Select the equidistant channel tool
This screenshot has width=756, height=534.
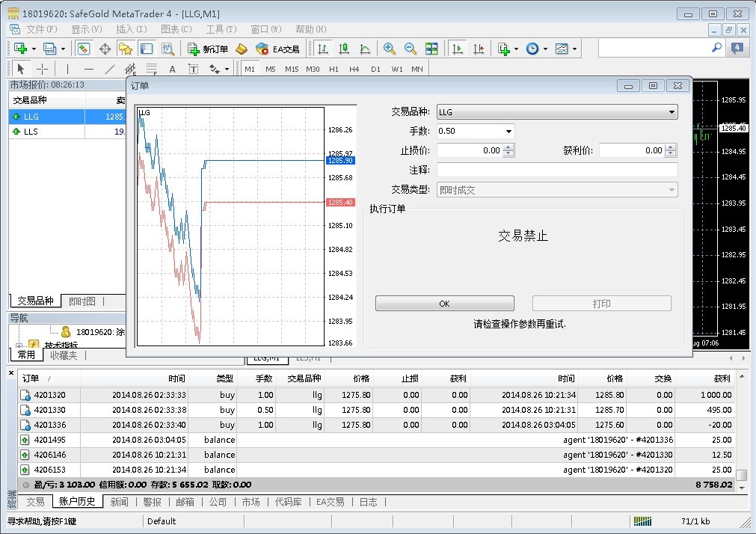pos(130,69)
